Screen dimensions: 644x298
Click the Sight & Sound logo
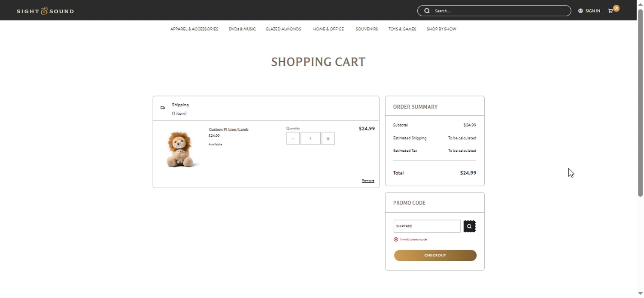tap(45, 11)
